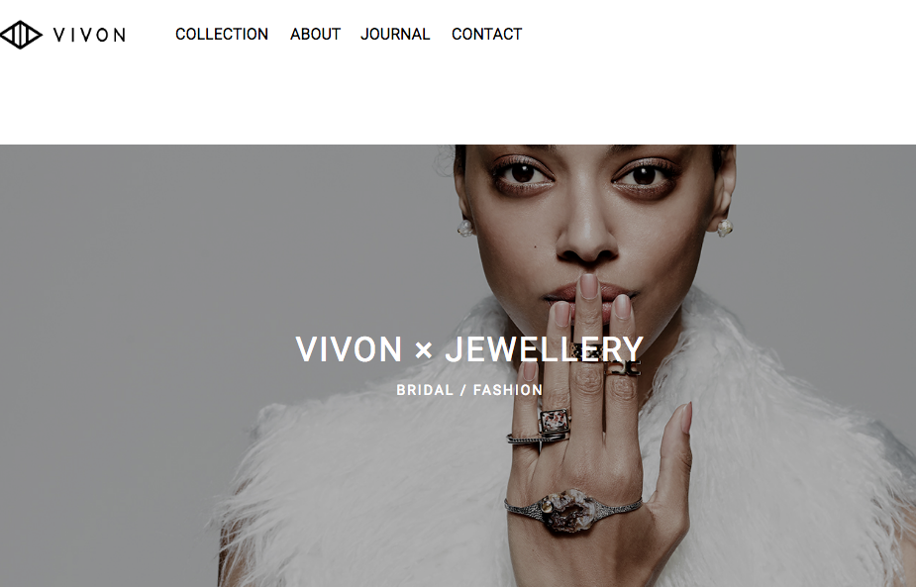916x588 pixels.
Task: Click the word JEWELLERY in hero heading
Action: (545, 349)
